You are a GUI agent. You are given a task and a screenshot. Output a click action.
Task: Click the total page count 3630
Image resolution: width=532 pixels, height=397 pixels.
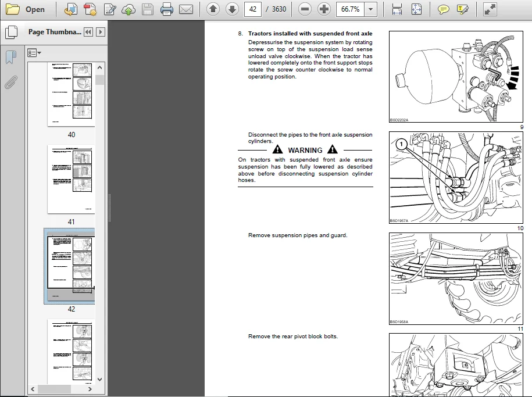coord(279,9)
